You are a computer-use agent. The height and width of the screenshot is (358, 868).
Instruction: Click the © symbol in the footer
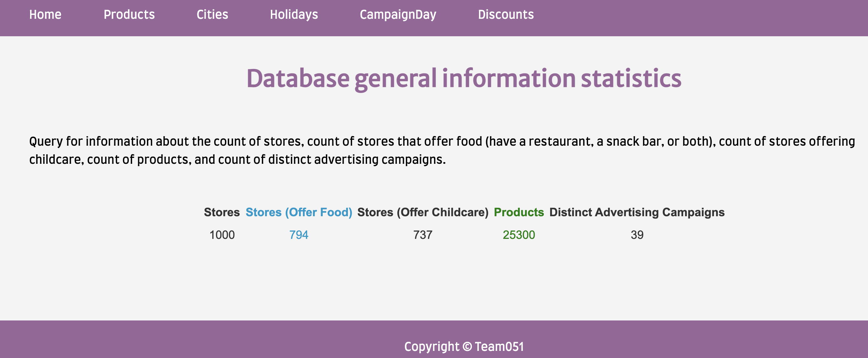467,347
